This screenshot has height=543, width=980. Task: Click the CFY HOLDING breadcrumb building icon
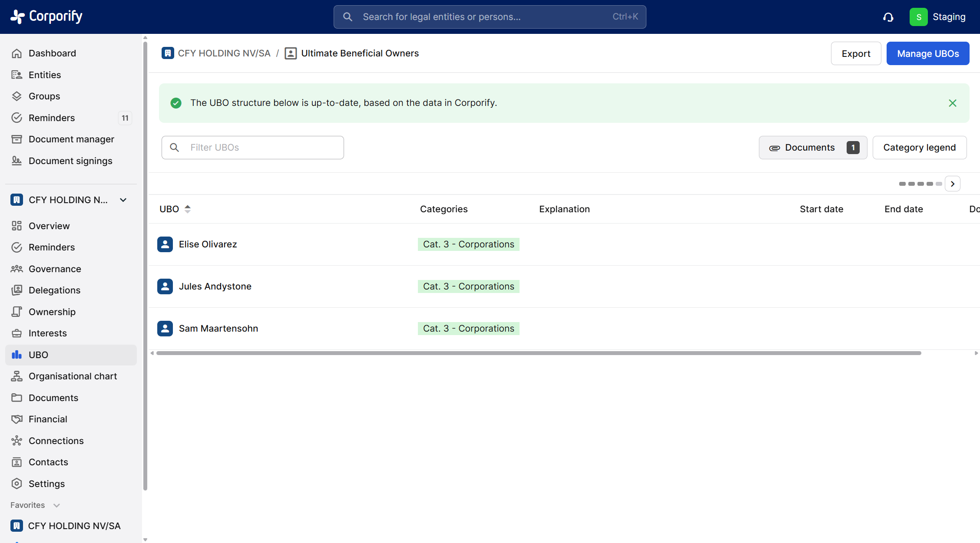168,53
